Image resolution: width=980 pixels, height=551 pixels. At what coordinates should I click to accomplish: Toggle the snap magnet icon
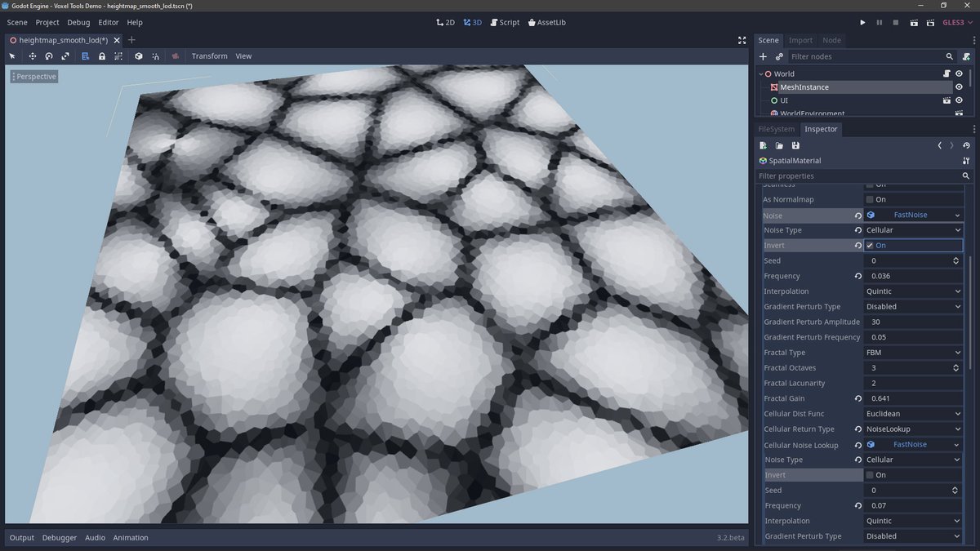click(155, 56)
